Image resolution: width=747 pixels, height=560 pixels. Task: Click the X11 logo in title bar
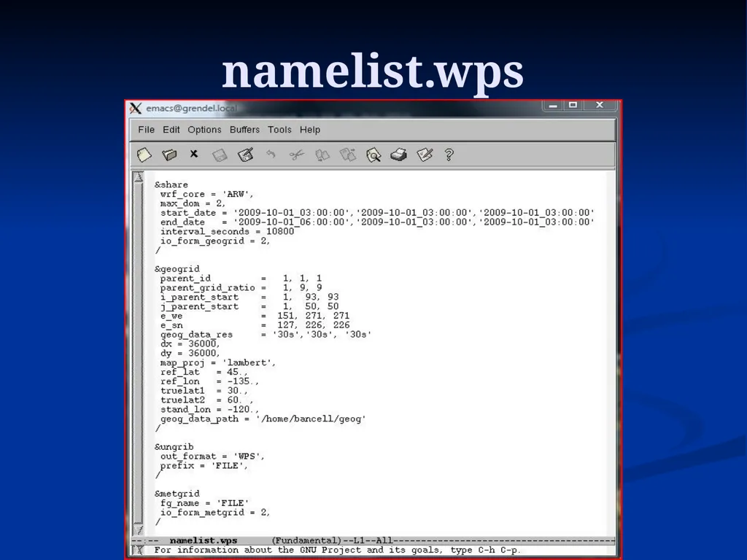[135, 108]
